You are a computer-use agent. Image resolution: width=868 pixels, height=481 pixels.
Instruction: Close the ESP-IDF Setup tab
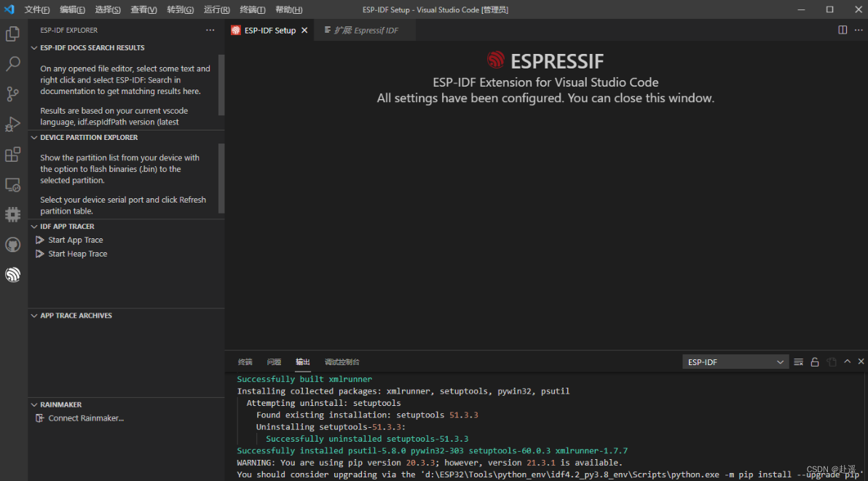(x=304, y=31)
